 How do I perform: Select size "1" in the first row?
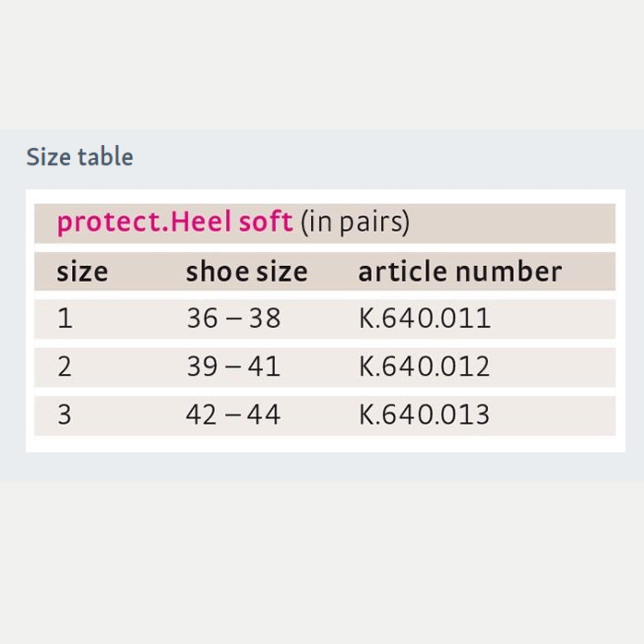point(65,318)
